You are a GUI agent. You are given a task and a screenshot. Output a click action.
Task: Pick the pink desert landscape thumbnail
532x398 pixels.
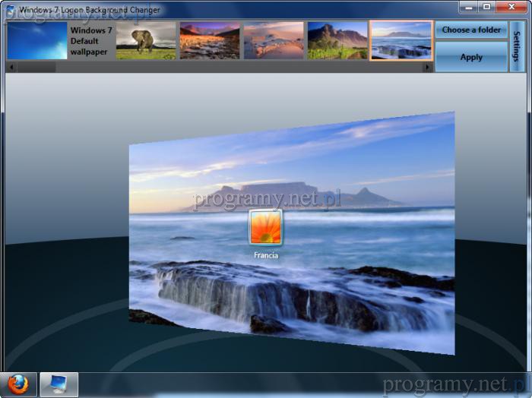click(274, 41)
